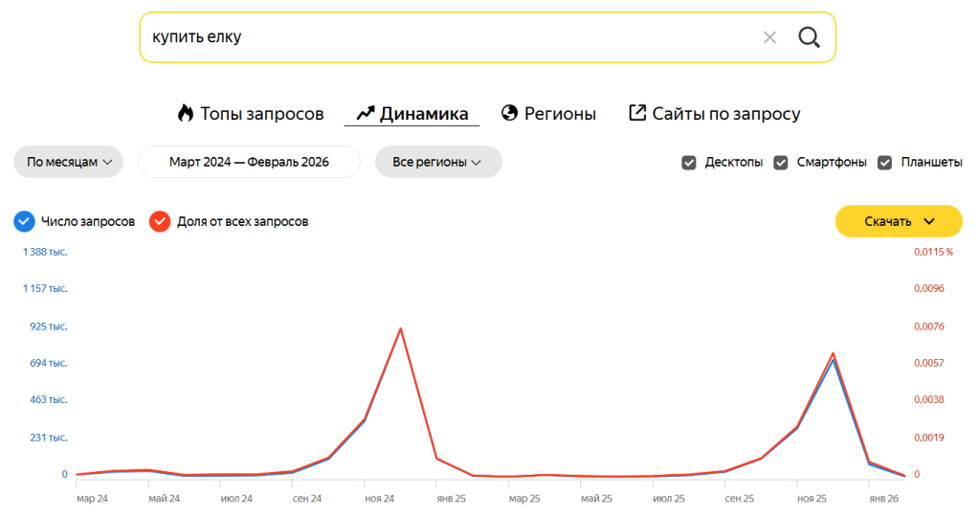Click the trend arrow Динамика icon
Screen dimensions: 980x517
(365, 113)
